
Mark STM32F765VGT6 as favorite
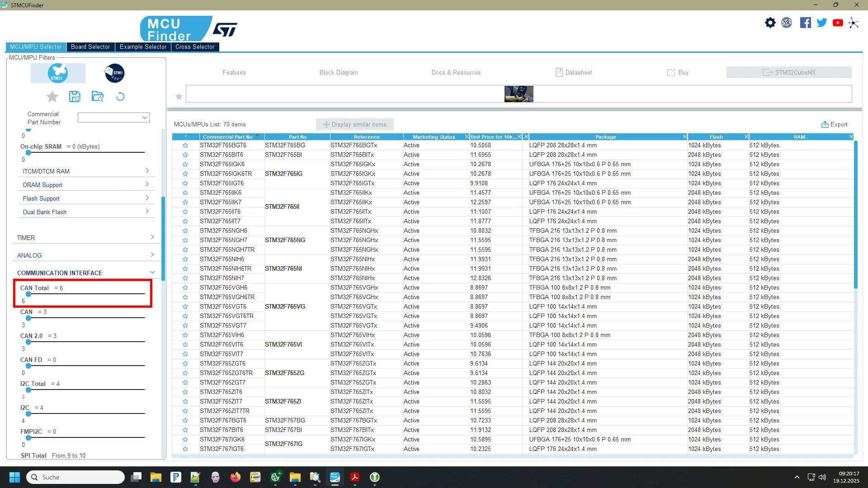coord(185,307)
